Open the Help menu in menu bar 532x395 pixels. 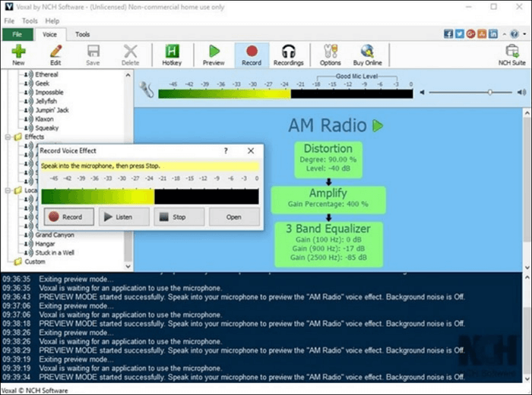click(x=52, y=21)
